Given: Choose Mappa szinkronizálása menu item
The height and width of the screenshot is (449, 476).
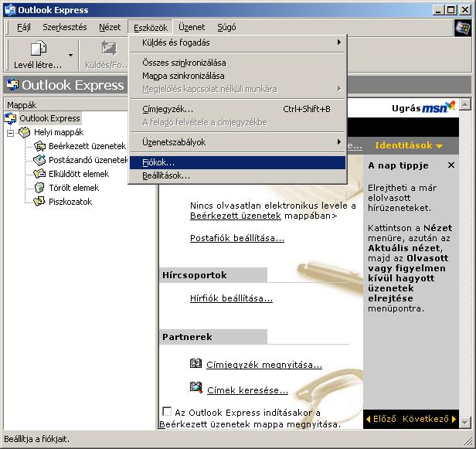Looking at the screenshot, I should (x=238, y=76).
